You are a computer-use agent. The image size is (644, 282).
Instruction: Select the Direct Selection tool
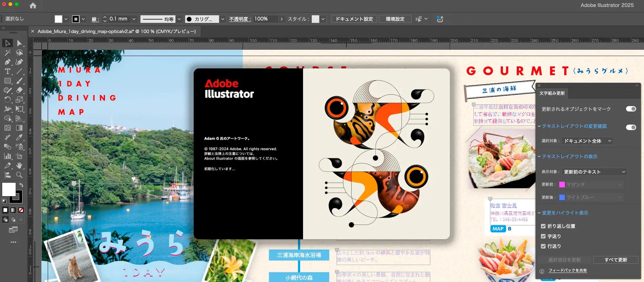[x=19, y=43]
